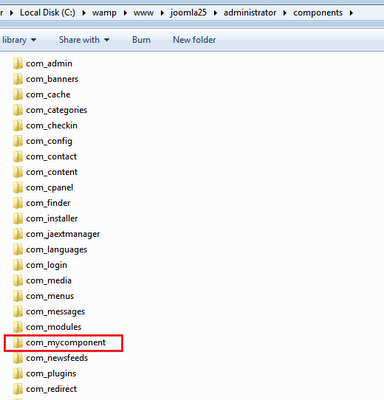Select the com_admin folder icon
This screenshot has height=400, width=384.
point(18,63)
